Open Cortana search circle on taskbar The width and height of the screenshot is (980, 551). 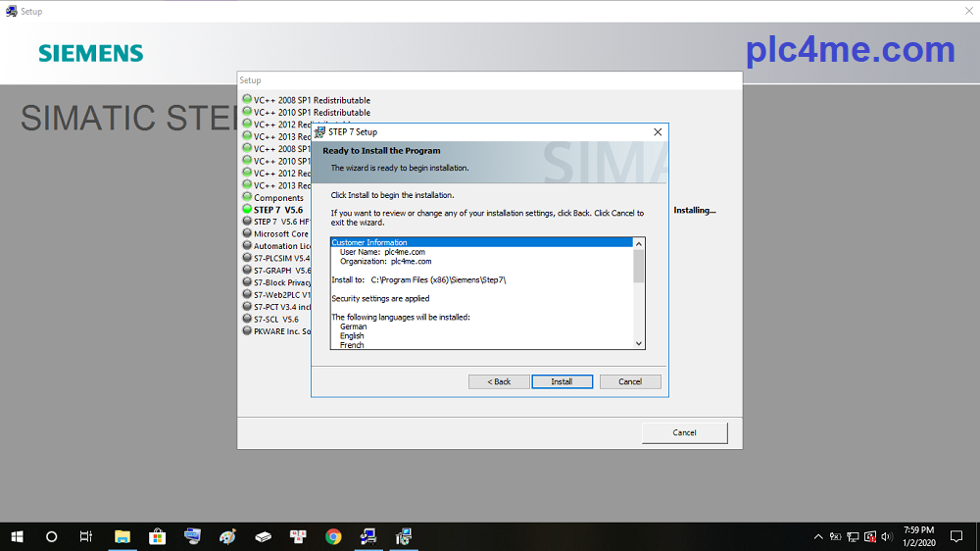pos(52,536)
